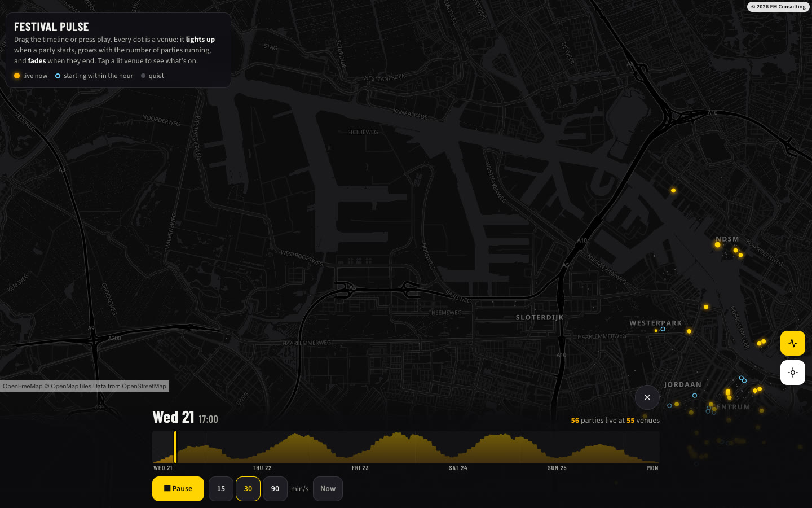Viewport: 812px width, 508px height.
Task: Click the "starting within the hour" legend entry
Action: coord(94,76)
